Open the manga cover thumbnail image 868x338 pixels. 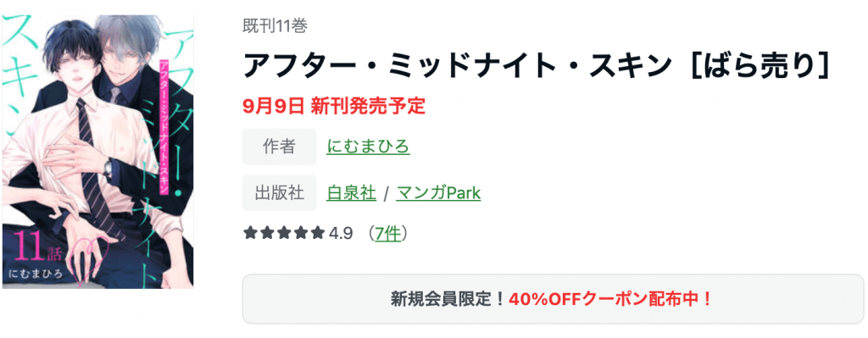[x=98, y=152]
